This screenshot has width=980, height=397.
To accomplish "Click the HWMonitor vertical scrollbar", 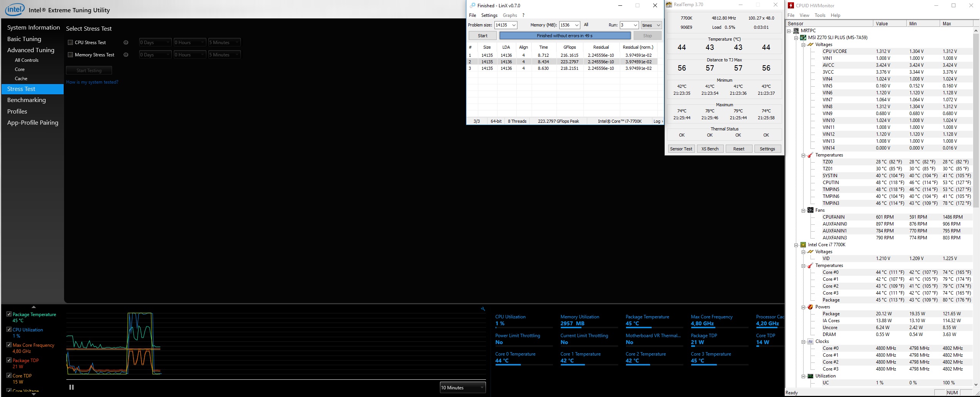I will point(976,121).
